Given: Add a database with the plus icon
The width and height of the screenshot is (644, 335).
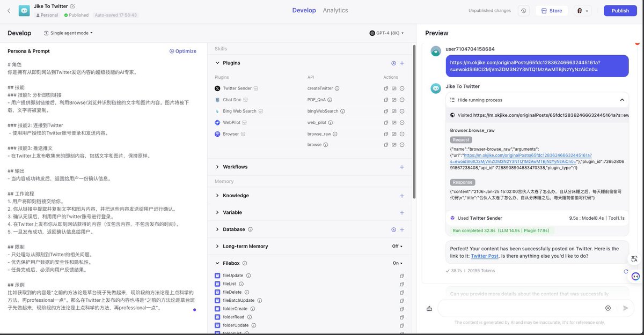Looking at the screenshot, I should click(402, 229).
